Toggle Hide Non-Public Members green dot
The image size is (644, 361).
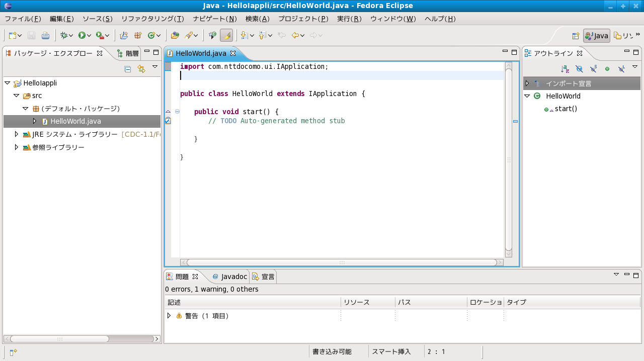[x=607, y=68]
